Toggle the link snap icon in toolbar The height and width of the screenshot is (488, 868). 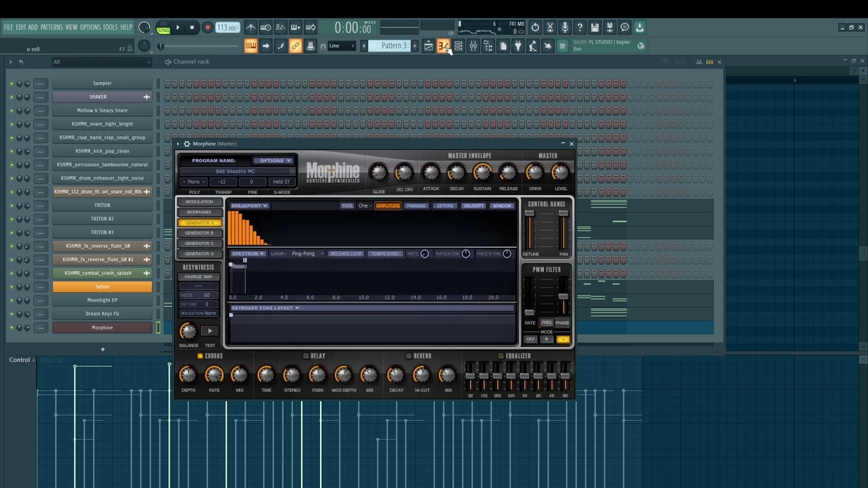[x=296, y=46]
